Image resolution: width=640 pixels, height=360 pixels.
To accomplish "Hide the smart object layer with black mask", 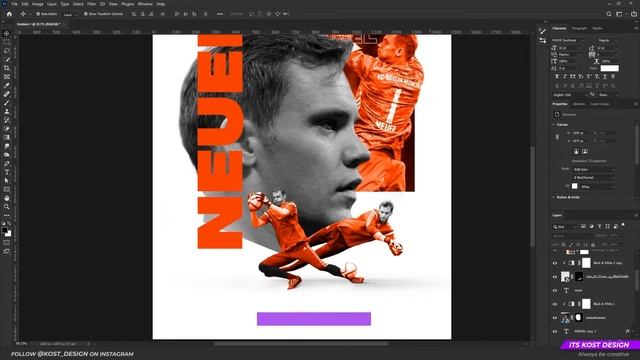I will tap(555, 277).
